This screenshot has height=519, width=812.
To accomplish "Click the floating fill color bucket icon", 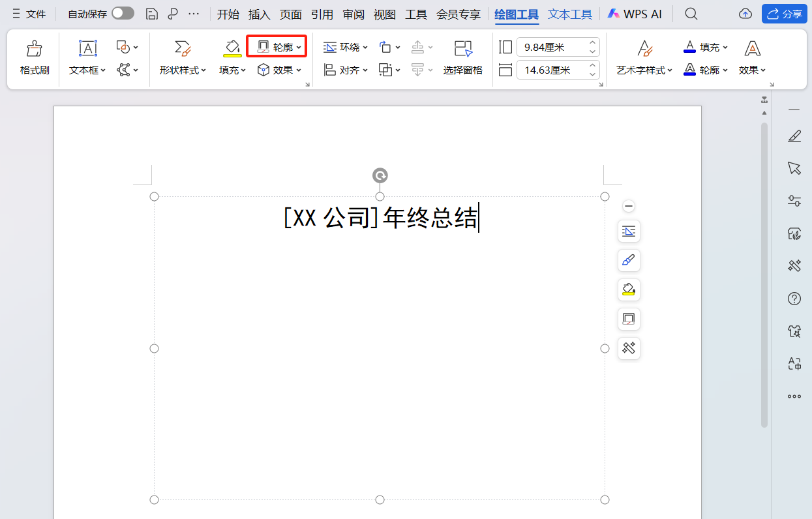I will [628, 289].
